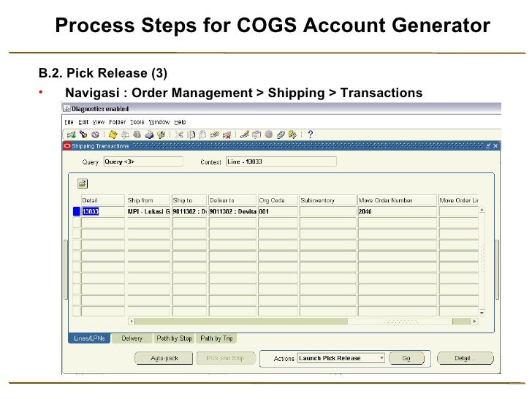This screenshot has width=532, height=399.
Task: Click the Go button
Action: coord(406,358)
